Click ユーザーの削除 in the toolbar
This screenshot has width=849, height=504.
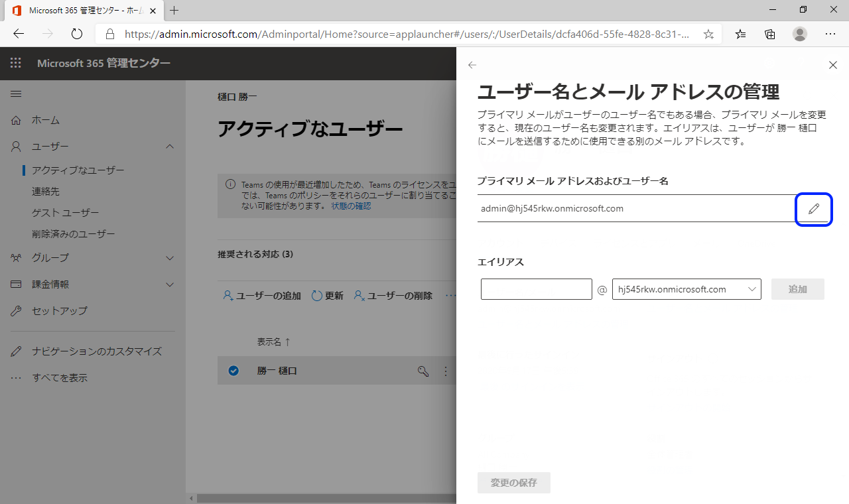(393, 296)
